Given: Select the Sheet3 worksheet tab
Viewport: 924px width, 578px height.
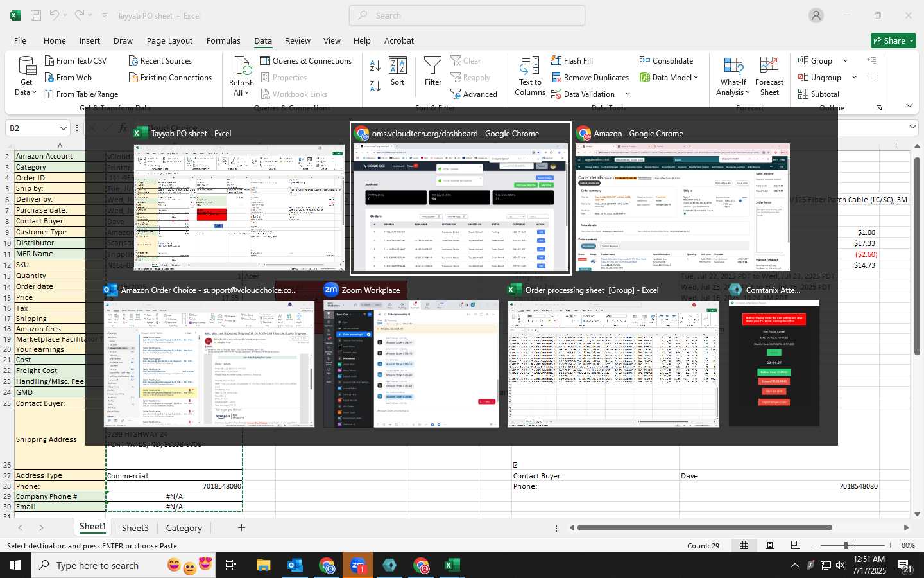Looking at the screenshot, I should [x=135, y=528].
